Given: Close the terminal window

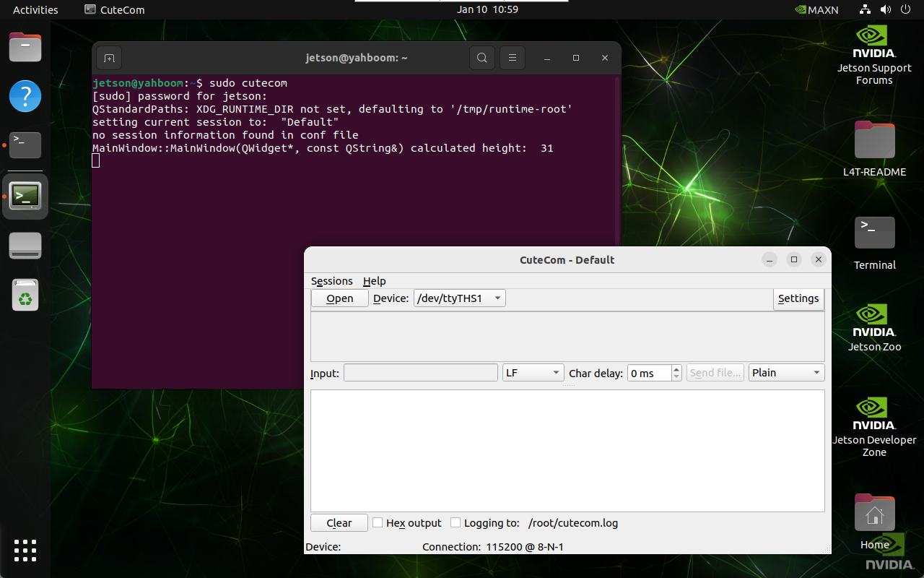Looking at the screenshot, I should (x=604, y=58).
